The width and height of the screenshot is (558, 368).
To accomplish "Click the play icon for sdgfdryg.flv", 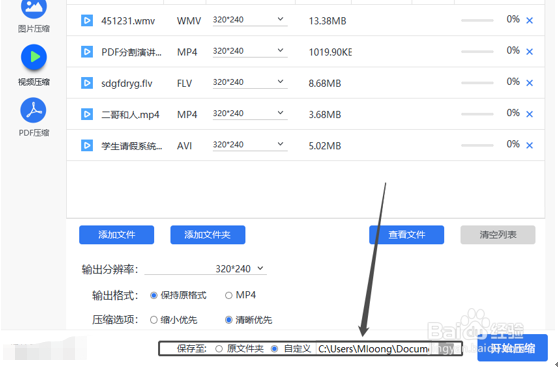I will coord(87,83).
